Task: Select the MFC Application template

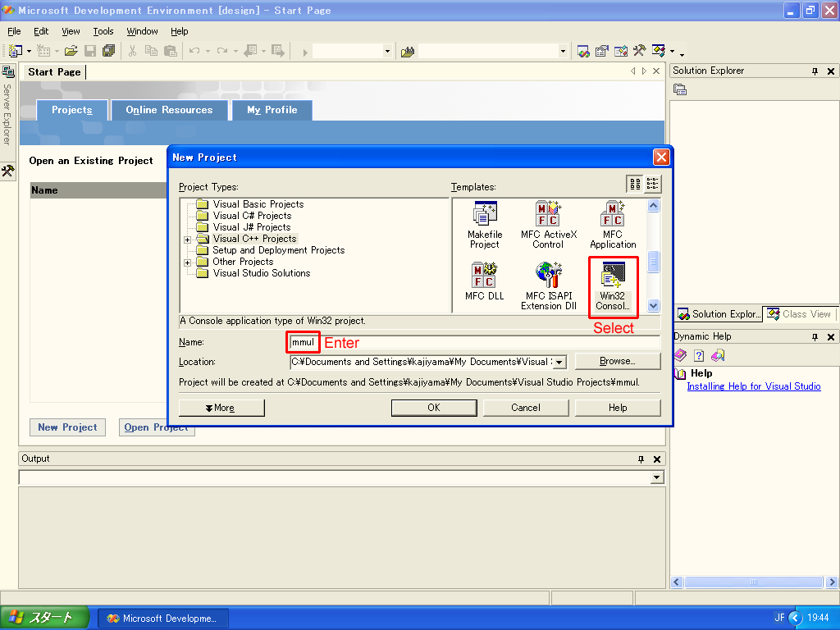Action: [613, 226]
